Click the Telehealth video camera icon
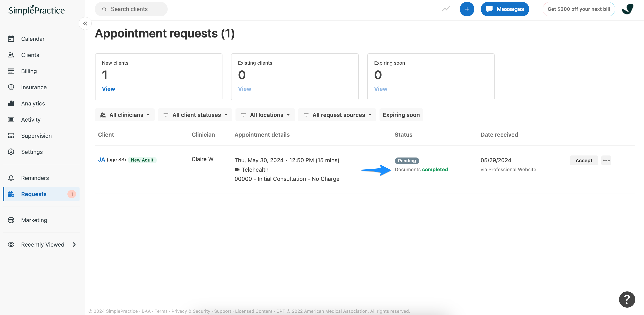Image resolution: width=644 pixels, height=315 pixels. coord(237,170)
